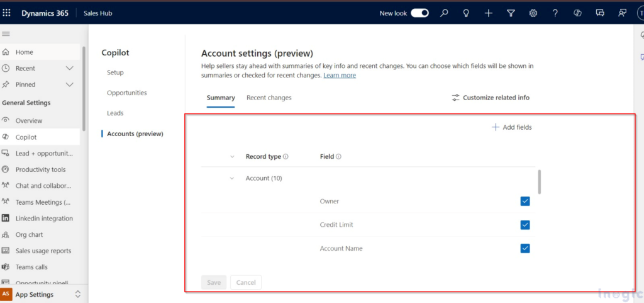Switch to the Summary tab
The image size is (644, 303).
[x=221, y=98]
